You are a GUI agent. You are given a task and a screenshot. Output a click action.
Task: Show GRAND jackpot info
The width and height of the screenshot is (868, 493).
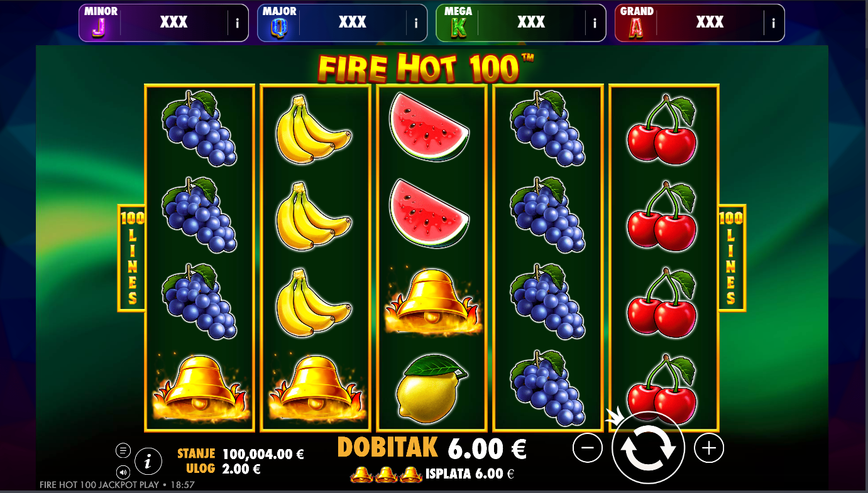(x=774, y=23)
